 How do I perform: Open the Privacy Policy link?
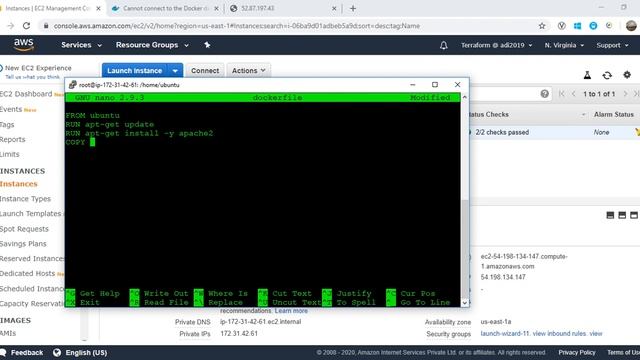pyautogui.click(x=577, y=353)
